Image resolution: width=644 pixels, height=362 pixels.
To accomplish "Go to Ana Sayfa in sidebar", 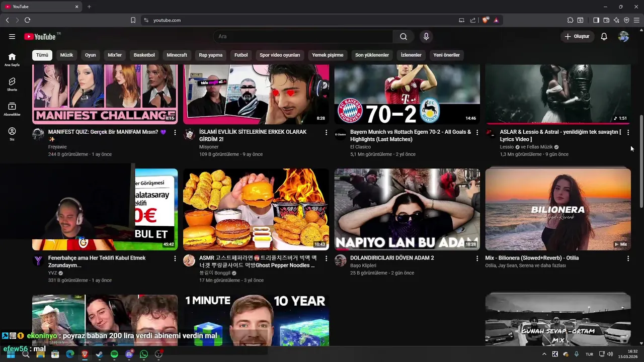I will tap(12, 60).
